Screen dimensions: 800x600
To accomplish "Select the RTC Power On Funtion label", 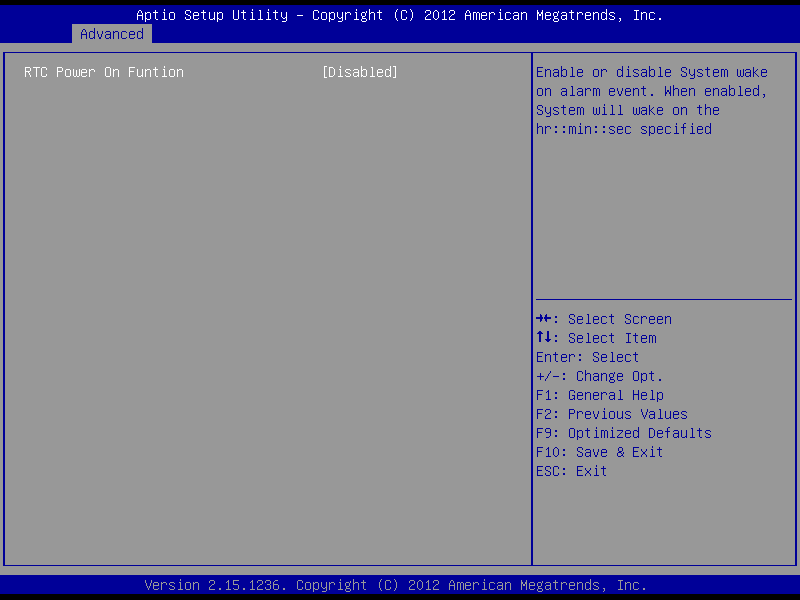I will [104, 72].
